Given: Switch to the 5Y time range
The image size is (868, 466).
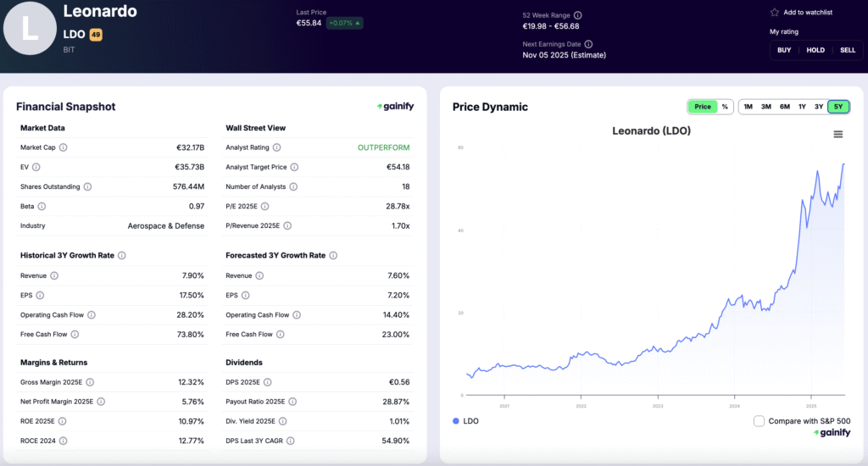Looking at the screenshot, I should click(837, 107).
